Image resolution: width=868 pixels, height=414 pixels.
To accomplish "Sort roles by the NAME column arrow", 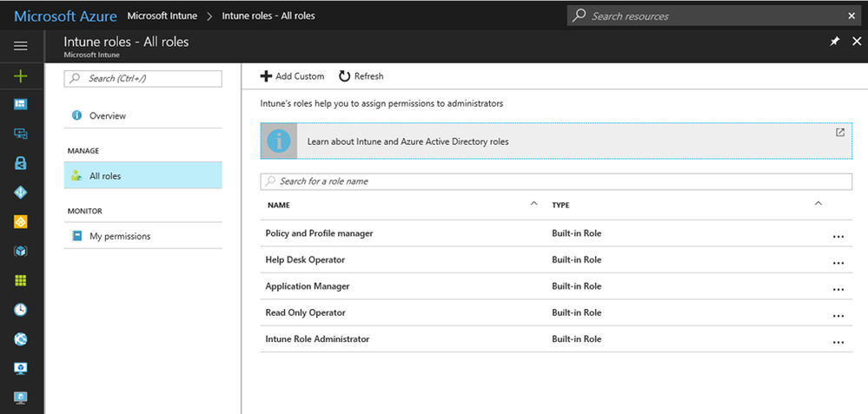I will coord(533,204).
